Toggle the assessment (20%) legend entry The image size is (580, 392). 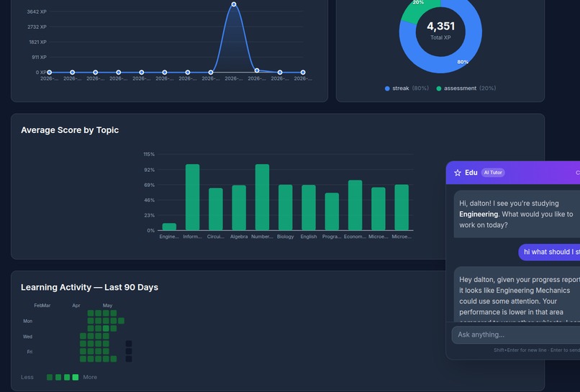pyautogui.click(x=466, y=88)
